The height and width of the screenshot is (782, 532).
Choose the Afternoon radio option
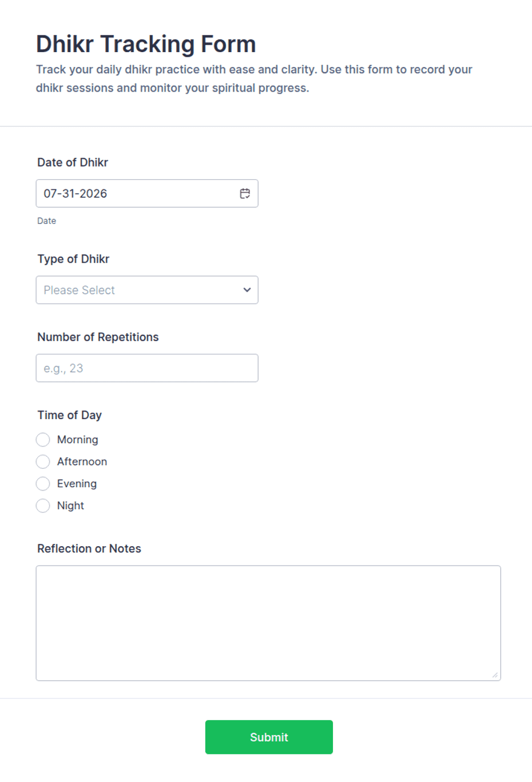tap(43, 461)
